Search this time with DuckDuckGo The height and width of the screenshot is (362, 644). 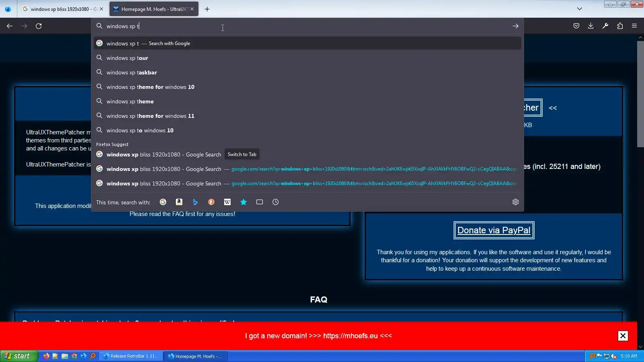point(211,202)
